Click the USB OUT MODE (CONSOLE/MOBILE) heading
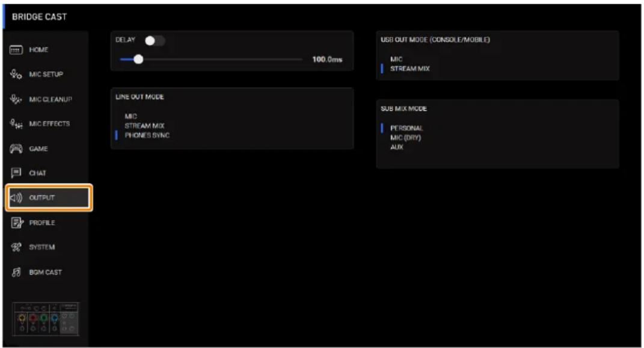Viewport: 644px width, 348px height. pyautogui.click(x=435, y=40)
